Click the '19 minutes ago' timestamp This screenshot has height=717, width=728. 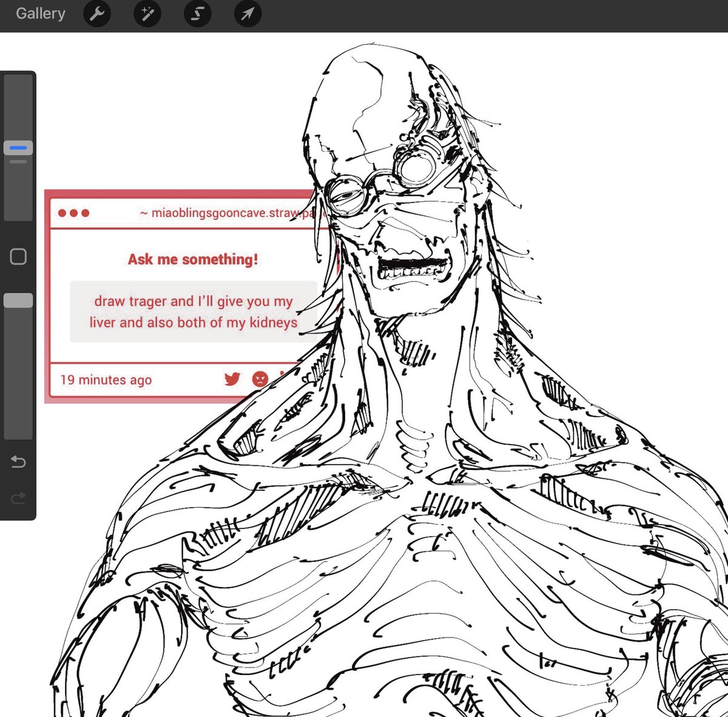tap(106, 380)
